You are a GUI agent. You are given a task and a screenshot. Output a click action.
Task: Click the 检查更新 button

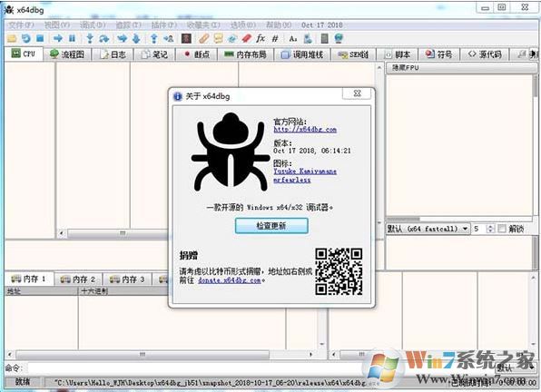click(x=271, y=226)
